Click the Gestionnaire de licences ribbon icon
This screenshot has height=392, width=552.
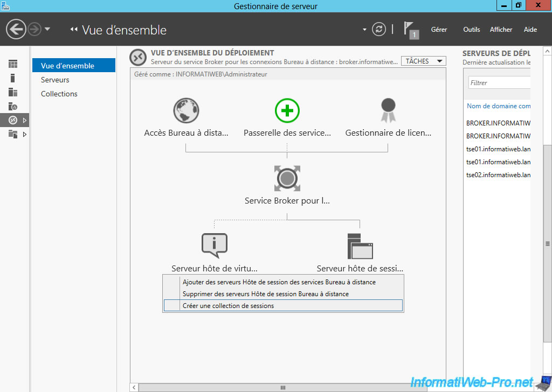click(388, 111)
